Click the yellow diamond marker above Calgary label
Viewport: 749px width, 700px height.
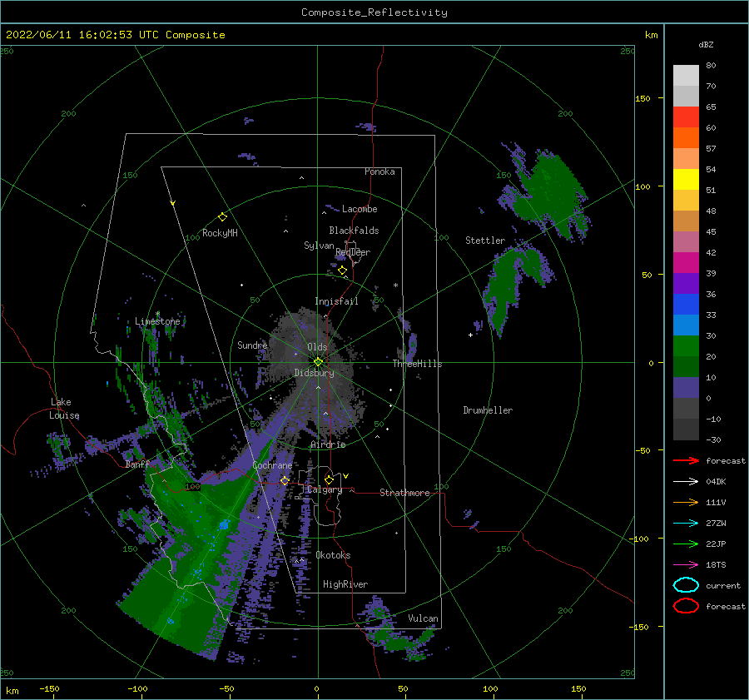pyautogui.click(x=329, y=479)
